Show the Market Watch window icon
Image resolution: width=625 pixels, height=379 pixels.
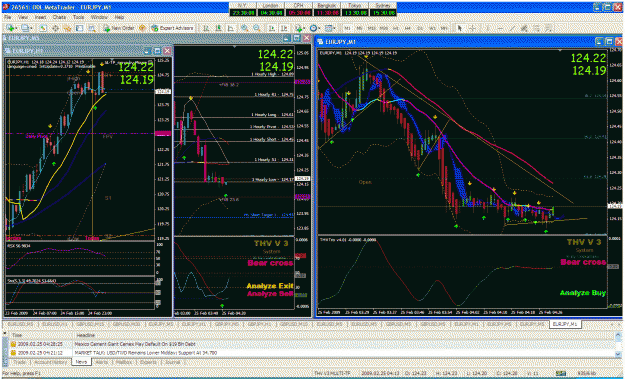point(43,28)
